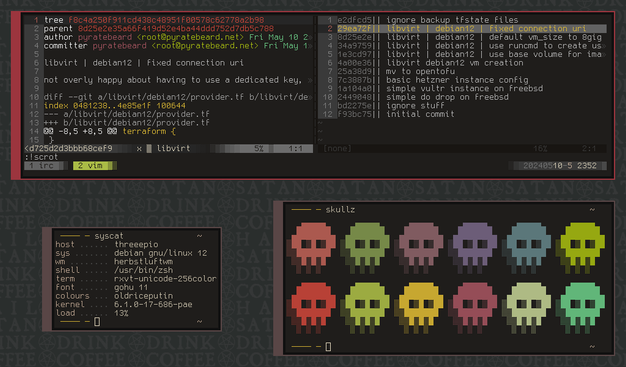
Task: Click 'sys debian gnu/linux 12' line in syscat
Action: point(131,253)
